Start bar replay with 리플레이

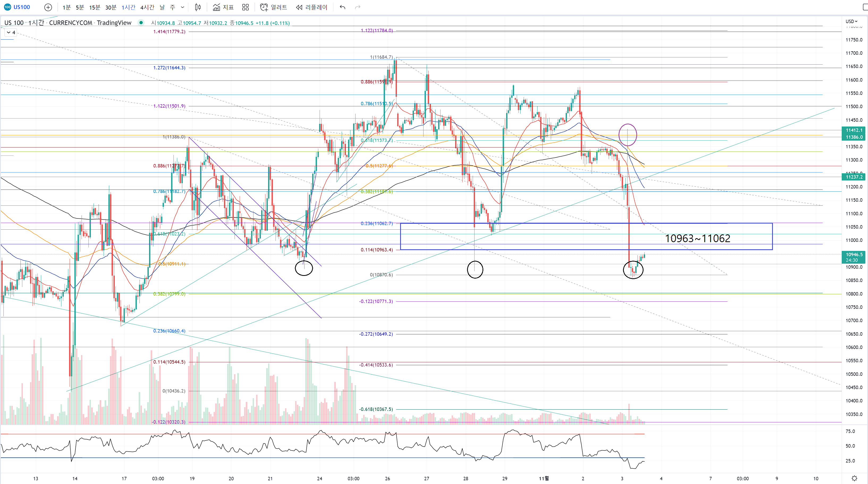[x=312, y=7]
